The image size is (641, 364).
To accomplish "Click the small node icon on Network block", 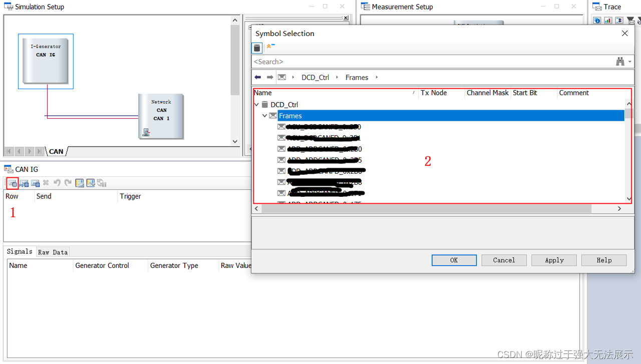I will pyautogui.click(x=146, y=132).
